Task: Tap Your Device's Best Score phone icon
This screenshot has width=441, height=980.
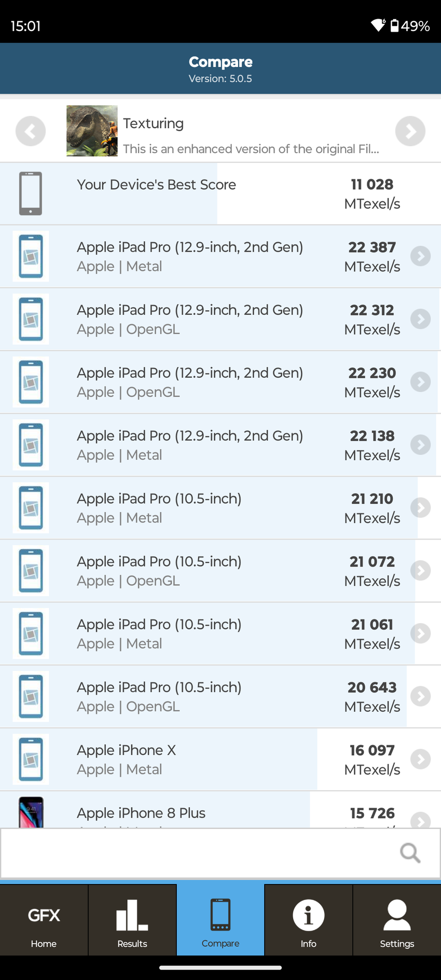Action: pyautogui.click(x=31, y=194)
